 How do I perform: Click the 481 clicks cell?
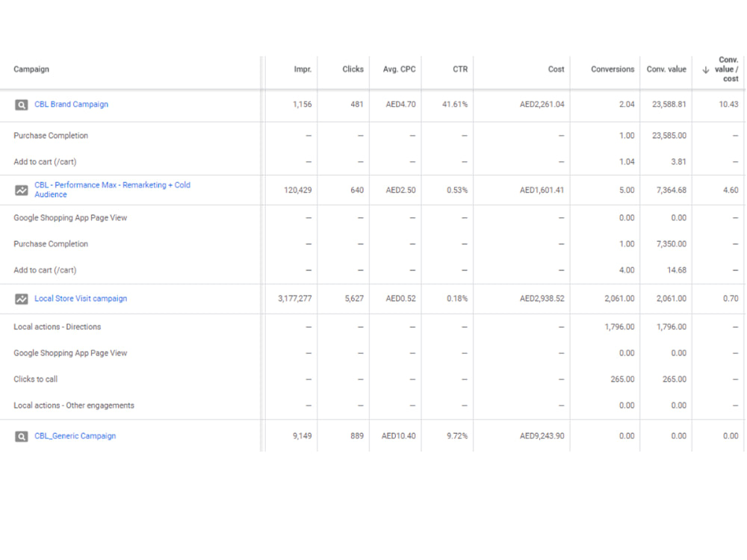pos(357,105)
